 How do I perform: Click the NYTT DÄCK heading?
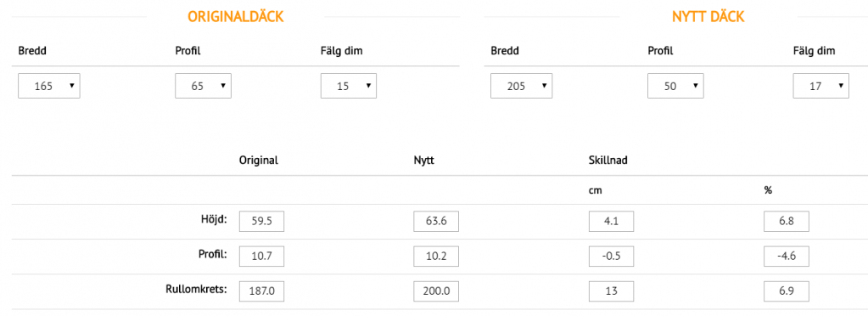pyautogui.click(x=708, y=17)
